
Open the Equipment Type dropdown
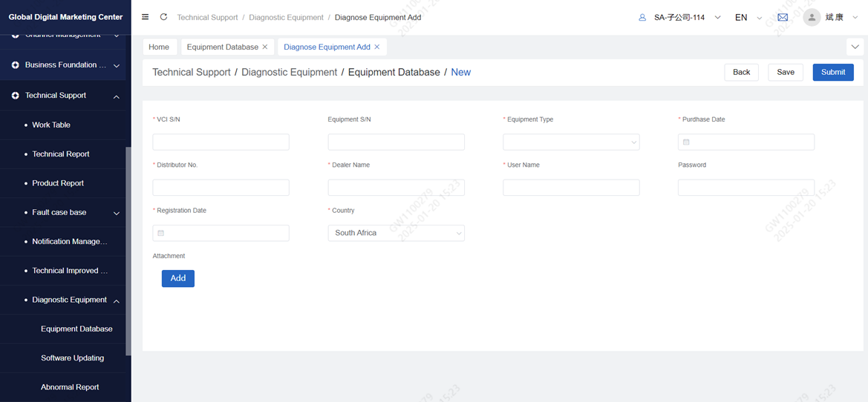[x=571, y=142]
